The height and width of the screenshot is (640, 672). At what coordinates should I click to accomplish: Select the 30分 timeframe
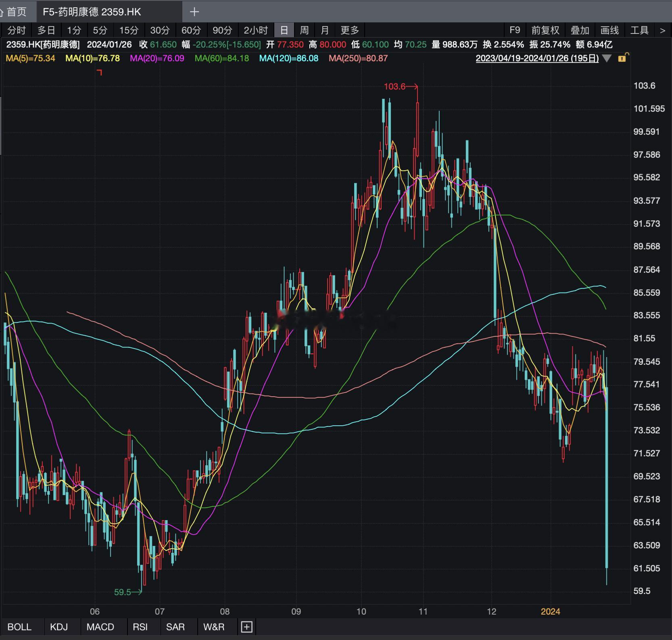click(160, 30)
